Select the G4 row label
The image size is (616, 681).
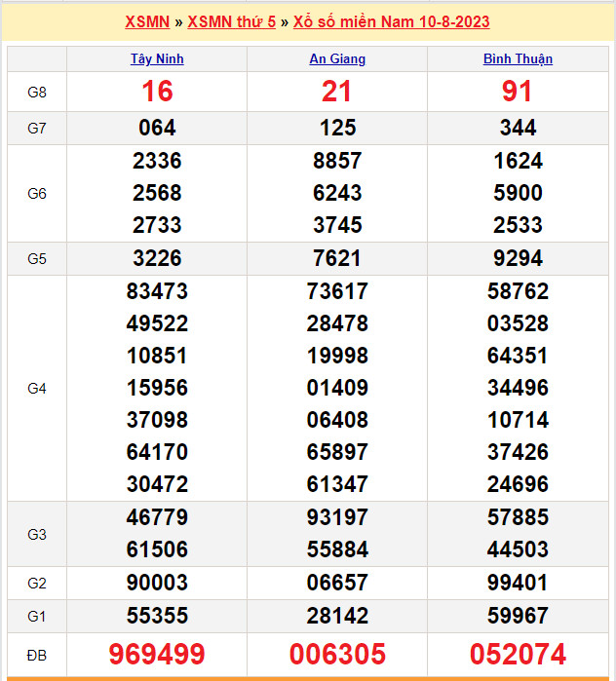pos(37,388)
